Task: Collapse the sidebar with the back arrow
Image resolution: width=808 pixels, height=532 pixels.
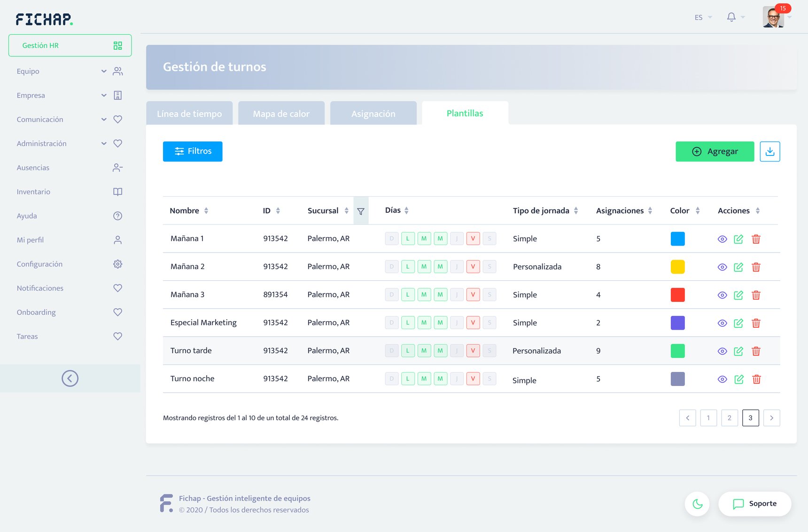Action: (x=70, y=378)
